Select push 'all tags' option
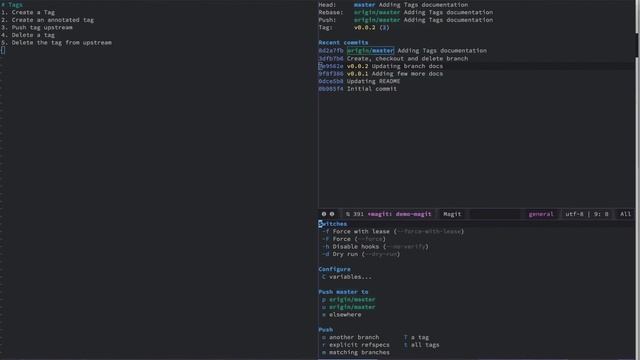The width and height of the screenshot is (640, 360). pyautogui.click(x=422, y=345)
